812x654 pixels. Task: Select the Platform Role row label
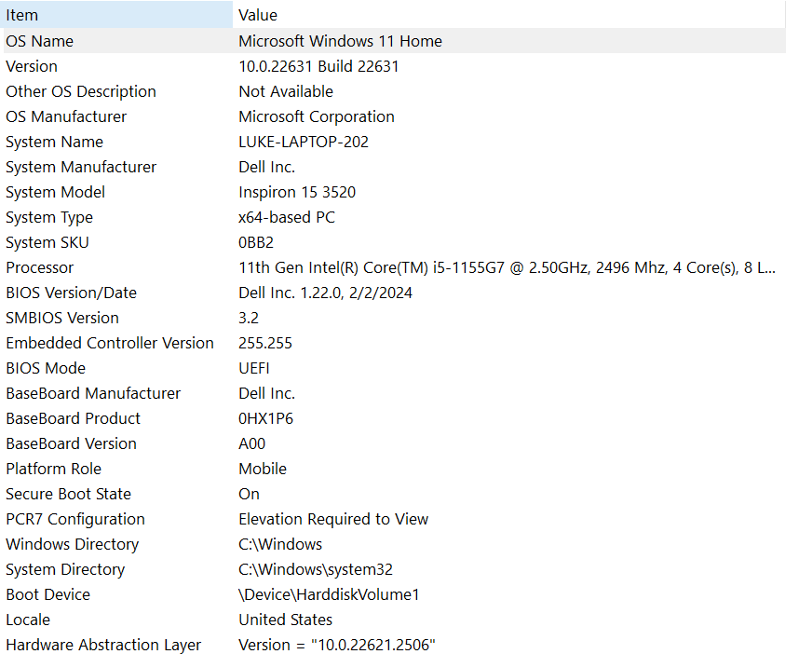click(x=53, y=469)
